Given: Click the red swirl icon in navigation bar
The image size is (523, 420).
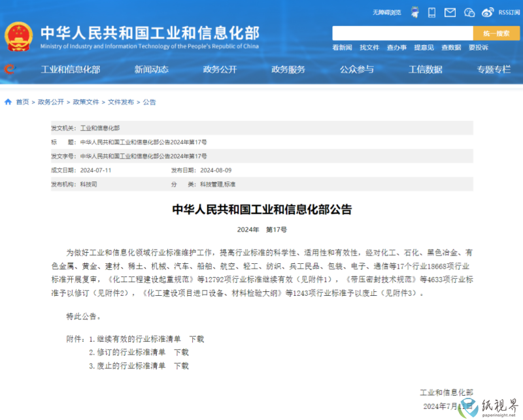Looking at the screenshot, I should point(10,69).
